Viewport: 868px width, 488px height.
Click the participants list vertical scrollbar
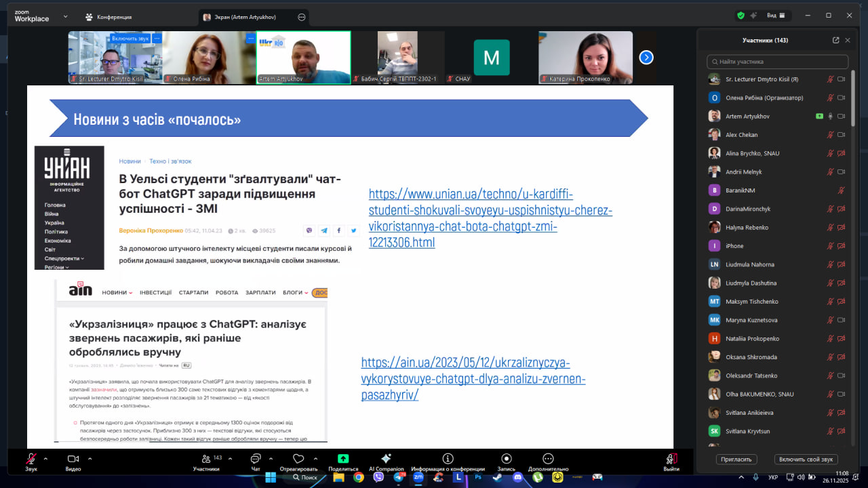[853, 102]
